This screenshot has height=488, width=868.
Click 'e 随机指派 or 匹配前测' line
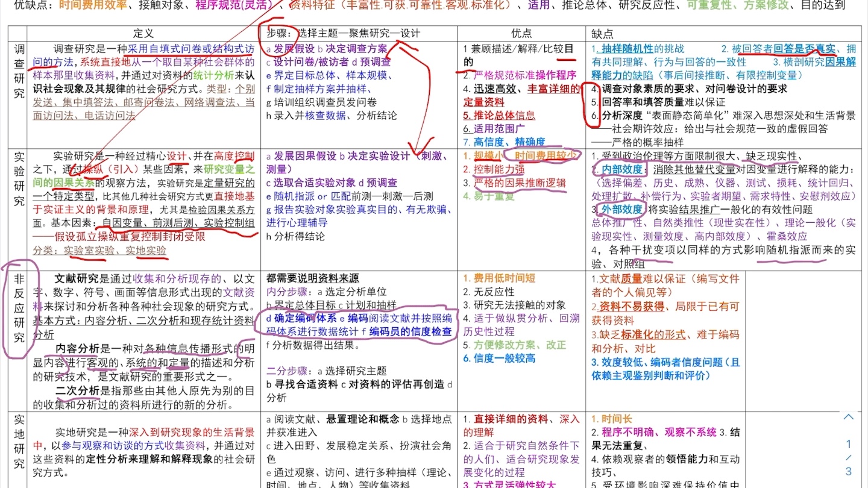(x=350, y=196)
